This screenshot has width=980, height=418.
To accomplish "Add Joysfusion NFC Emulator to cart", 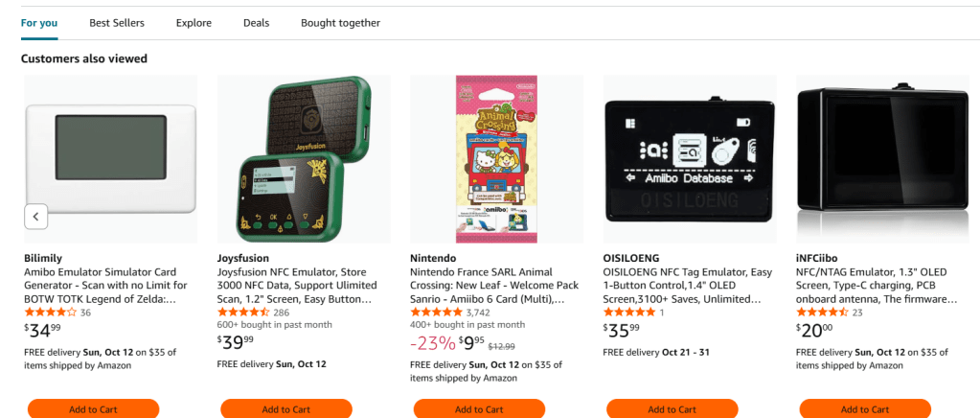I will click(285, 409).
